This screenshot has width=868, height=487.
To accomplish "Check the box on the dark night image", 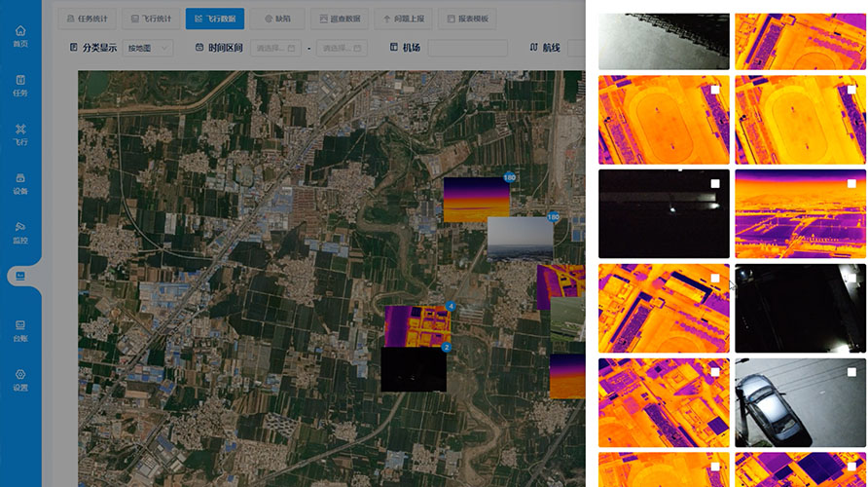I will point(715,183).
